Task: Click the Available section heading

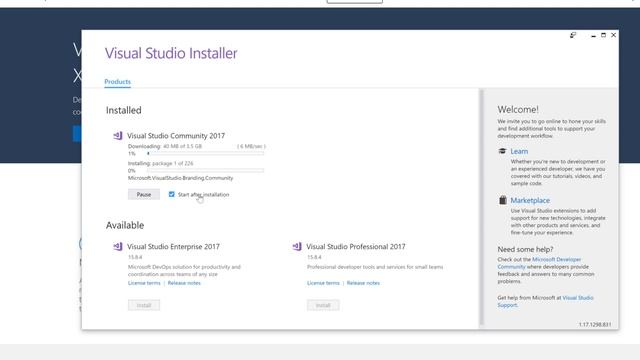Action: pos(125,225)
